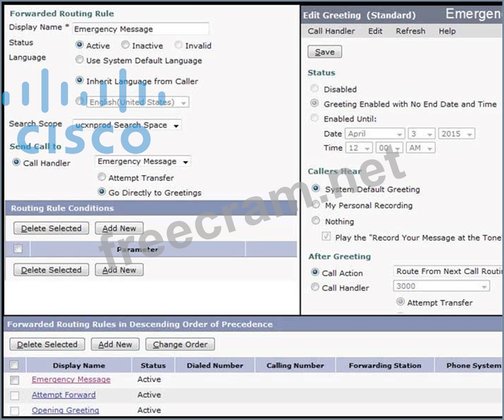Viewport: 504px width, 420px height.
Task: Select the Inactive status radio button
Action: 125,45
